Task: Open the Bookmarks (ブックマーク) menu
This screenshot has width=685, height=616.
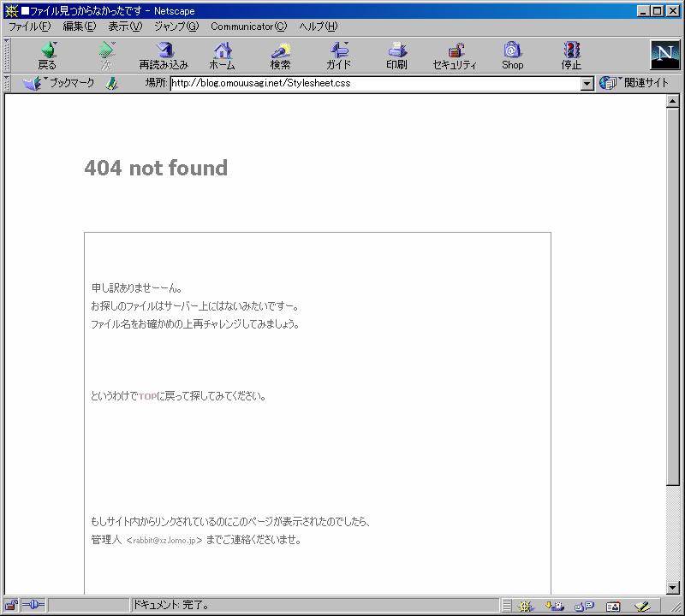Action: [x=58, y=83]
